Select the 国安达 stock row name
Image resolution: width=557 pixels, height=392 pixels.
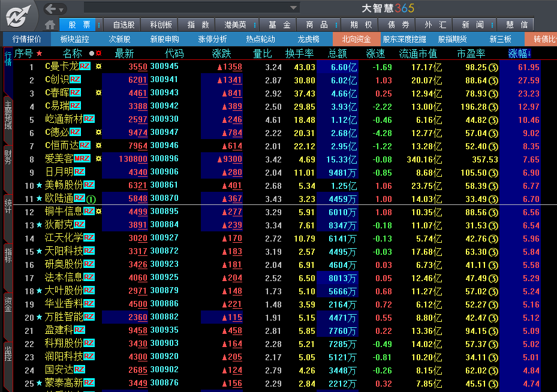pos(59,370)
